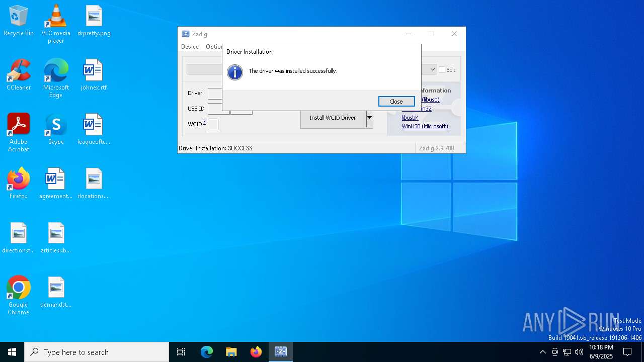Open the network tray icon
Screen dimensions: 644x362
pyautogui.click(x=567, y=352)
